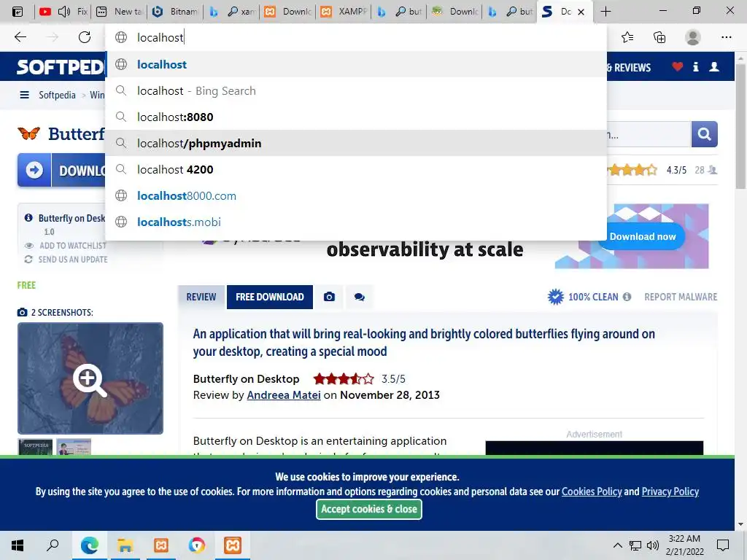Viewport: 747px width, 560px height.
Task: Click Andreea Matei author link
Action: (x=284, y=395)
